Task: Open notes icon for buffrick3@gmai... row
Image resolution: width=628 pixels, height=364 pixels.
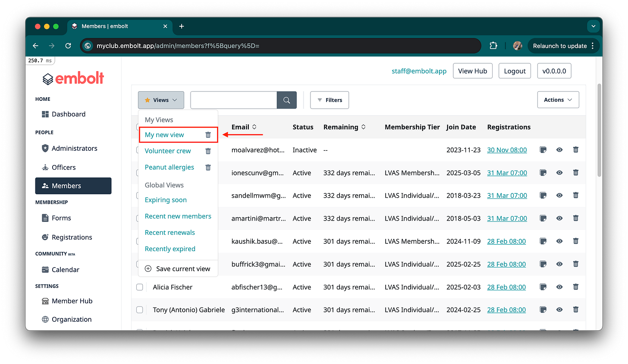Action: 543,264
